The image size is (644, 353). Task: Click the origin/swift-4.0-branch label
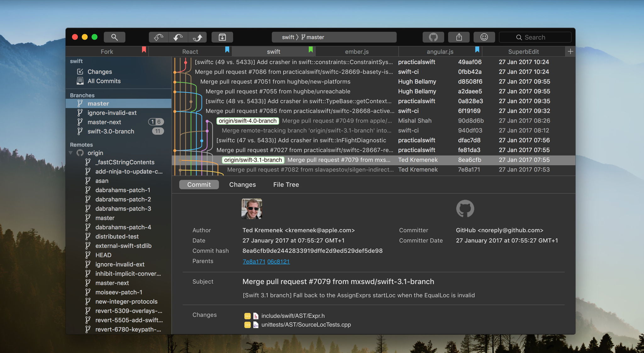[x=247, y=121]
